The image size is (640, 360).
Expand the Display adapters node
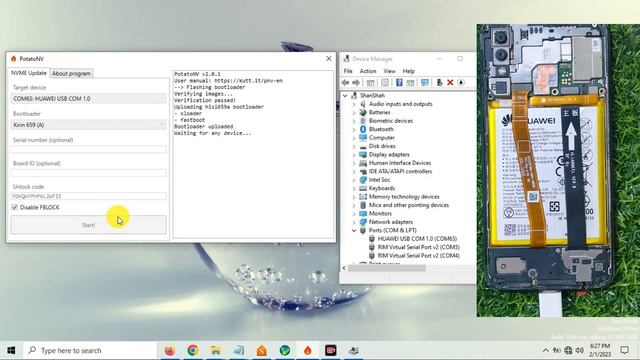[354, 155]
